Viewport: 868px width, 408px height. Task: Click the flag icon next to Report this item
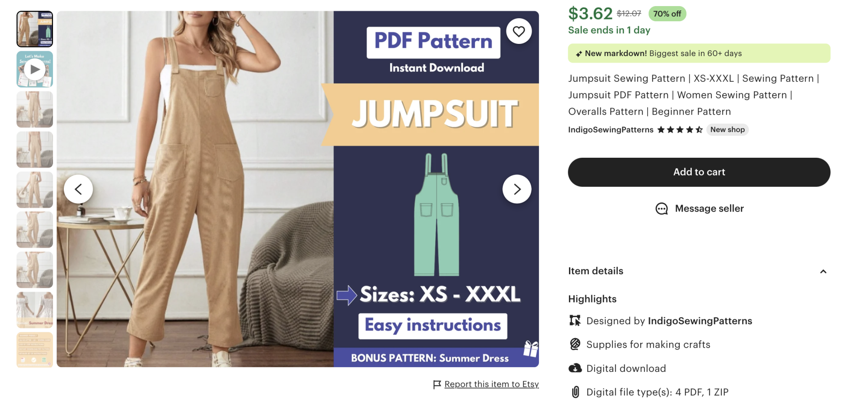tap(437, 385)
